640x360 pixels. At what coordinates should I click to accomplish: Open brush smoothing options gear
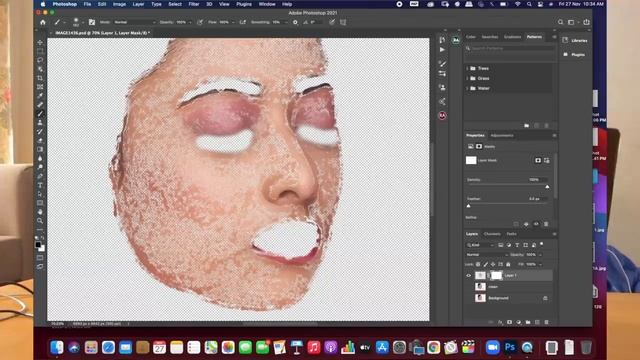pos(295,22)
